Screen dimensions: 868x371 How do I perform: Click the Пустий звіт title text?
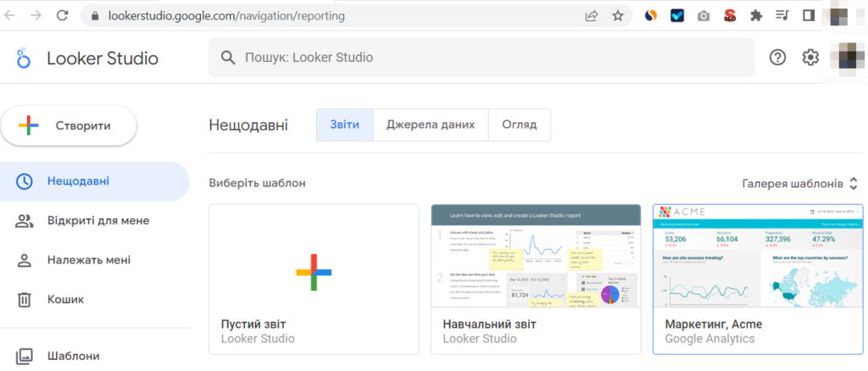[253, 324]
